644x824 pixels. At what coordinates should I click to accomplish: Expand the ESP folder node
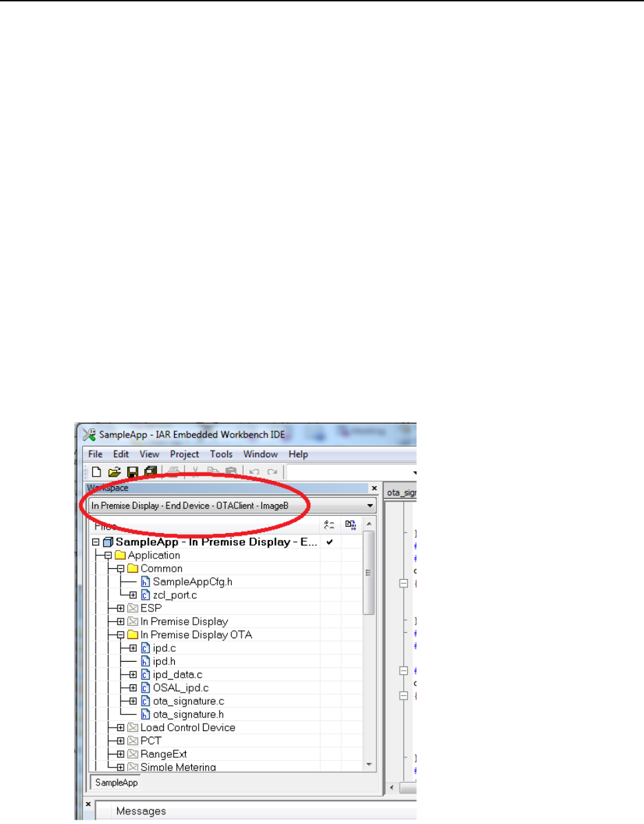click(x=120, y=608)
